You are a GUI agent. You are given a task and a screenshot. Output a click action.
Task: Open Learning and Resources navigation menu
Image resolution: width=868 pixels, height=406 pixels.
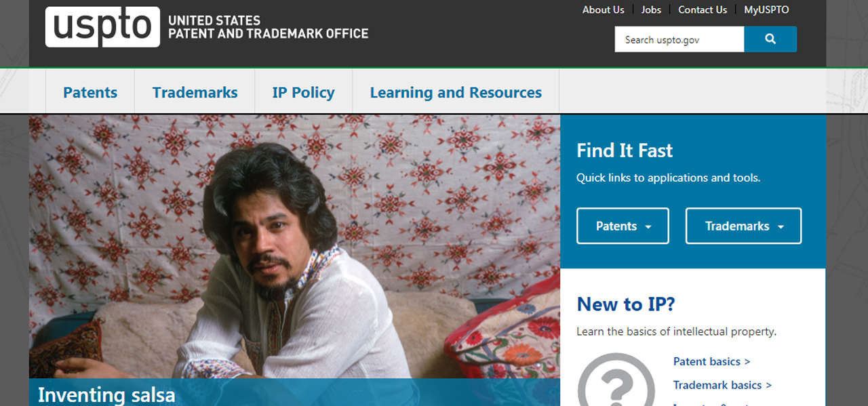click(x=456, y=92)
